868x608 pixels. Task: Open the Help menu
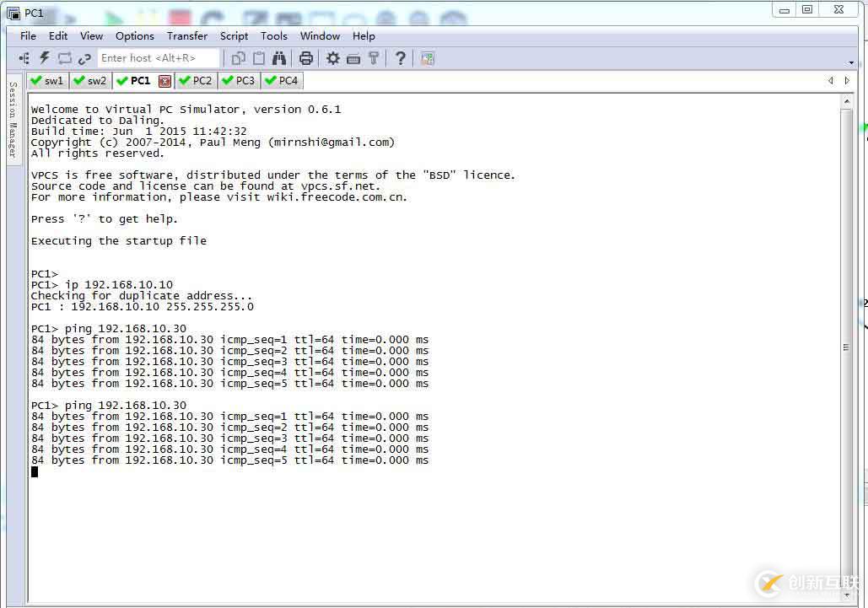tap(364, 36)
